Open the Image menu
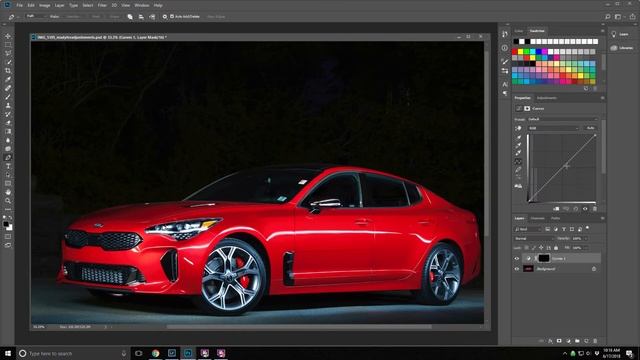This screenshot has height=360, width=640. click(x=44, y=5)
